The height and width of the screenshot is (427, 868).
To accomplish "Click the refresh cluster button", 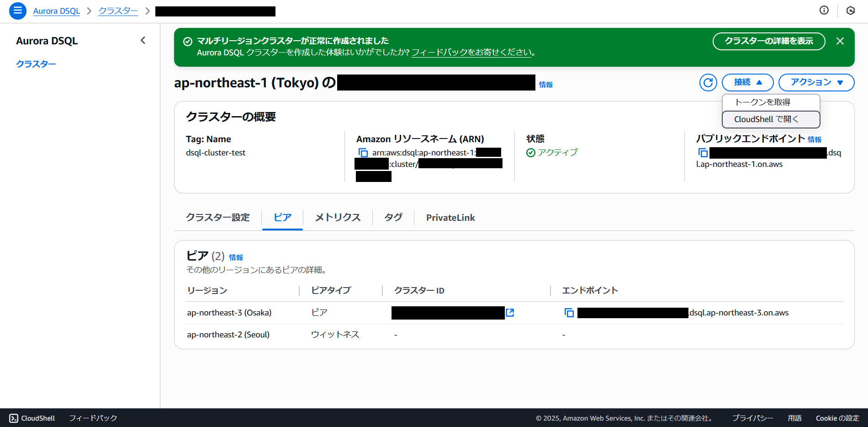I will coord(708,82).
